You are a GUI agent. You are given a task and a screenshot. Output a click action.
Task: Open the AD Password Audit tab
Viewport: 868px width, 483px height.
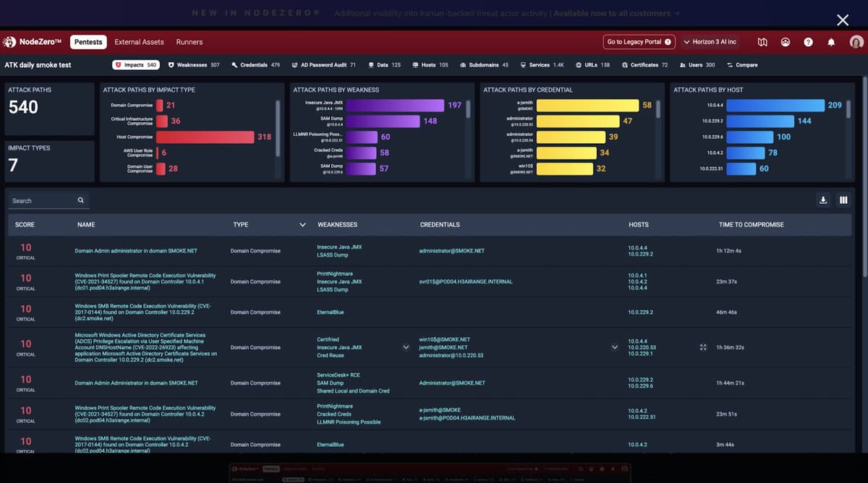tap(323, 65)
